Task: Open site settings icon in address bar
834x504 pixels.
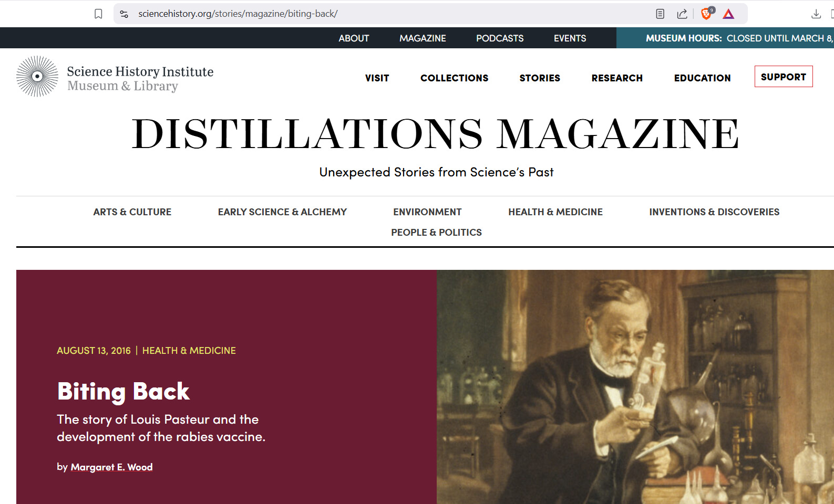Action: coord(124,14)
